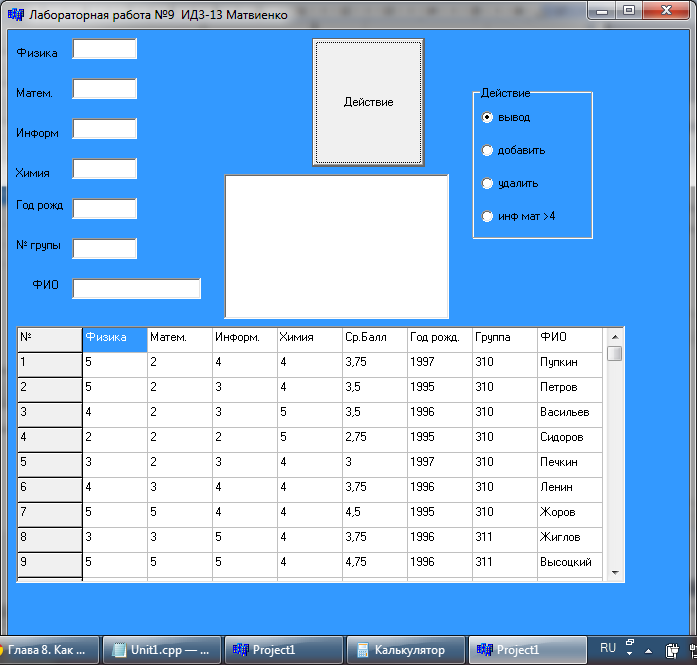Select the Группа column header cell
697x665 pixels.
pos(505,340)
